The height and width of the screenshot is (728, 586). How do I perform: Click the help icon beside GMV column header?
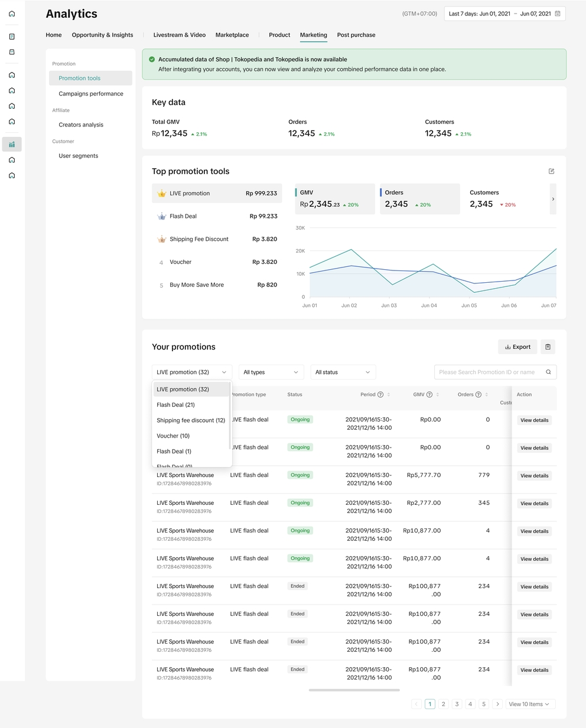pyautogui.click(x=429, y=394)
